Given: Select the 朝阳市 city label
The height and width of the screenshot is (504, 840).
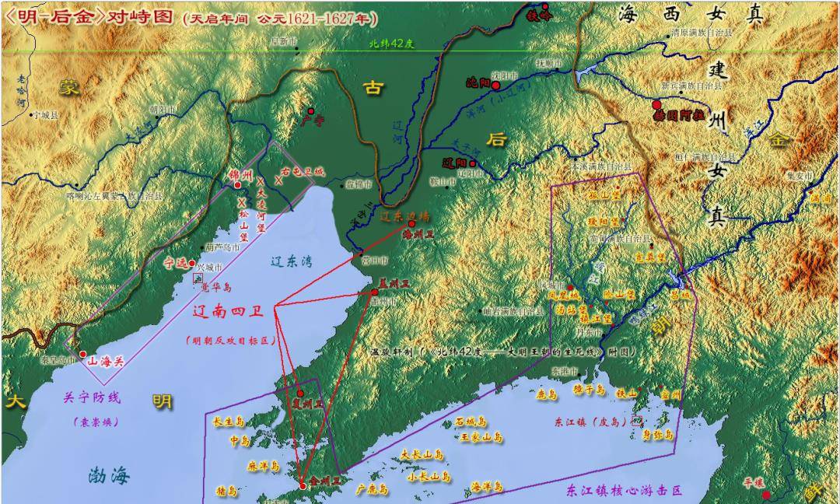Looking at the screenshot, I should click(x=163, y=109).
